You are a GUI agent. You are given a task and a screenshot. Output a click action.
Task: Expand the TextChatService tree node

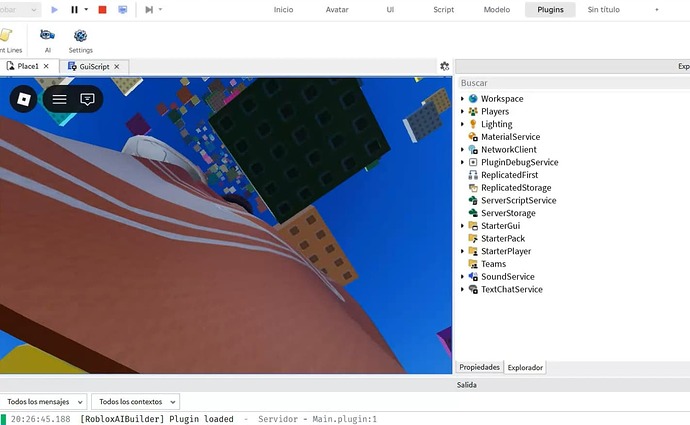(x=462, y=289)
